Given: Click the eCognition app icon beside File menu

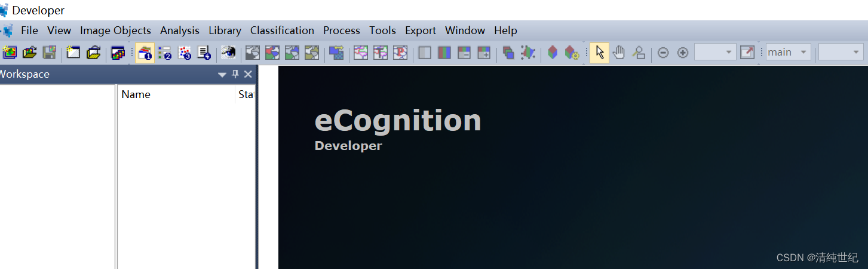Looking at the screenshot, I should pos(7,30).
